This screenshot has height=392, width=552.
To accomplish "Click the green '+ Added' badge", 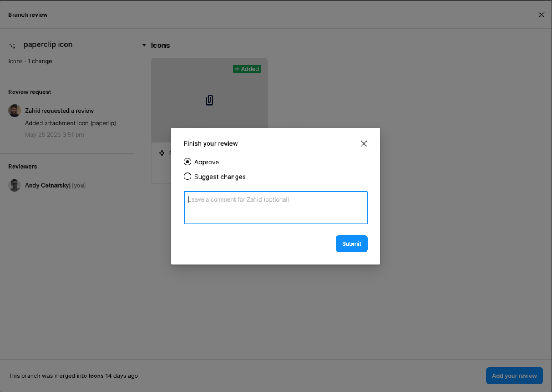I will (247, 69).
